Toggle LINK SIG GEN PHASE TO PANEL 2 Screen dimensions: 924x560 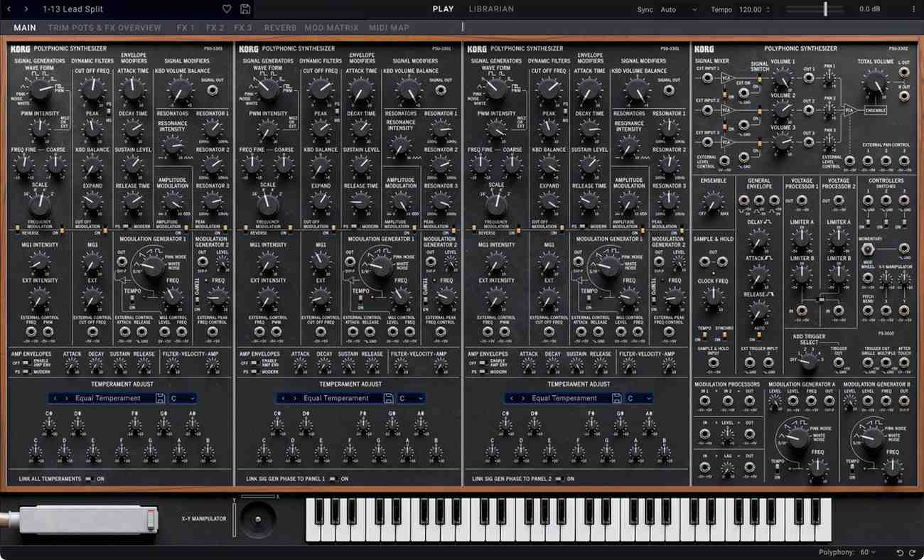(x=559, y=478)
